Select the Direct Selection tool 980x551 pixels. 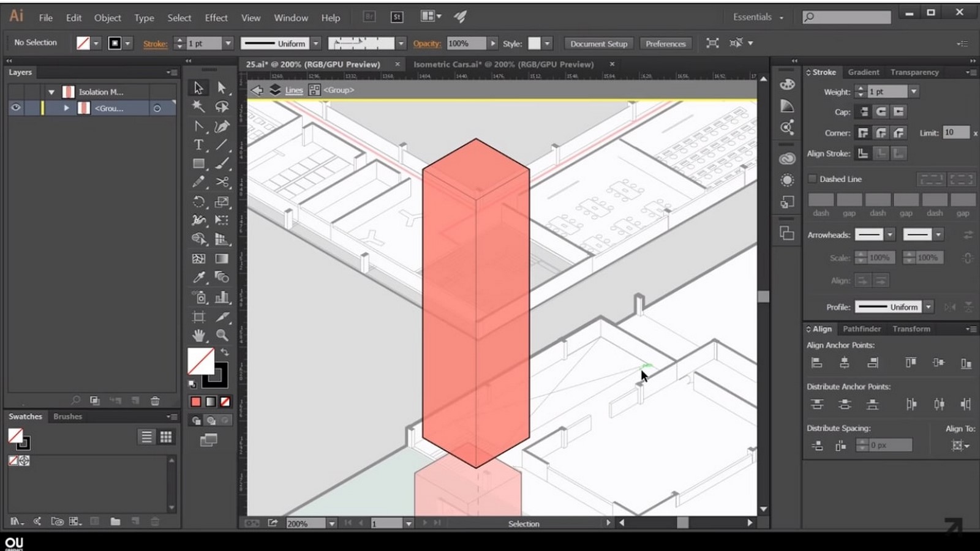[222, 88]
